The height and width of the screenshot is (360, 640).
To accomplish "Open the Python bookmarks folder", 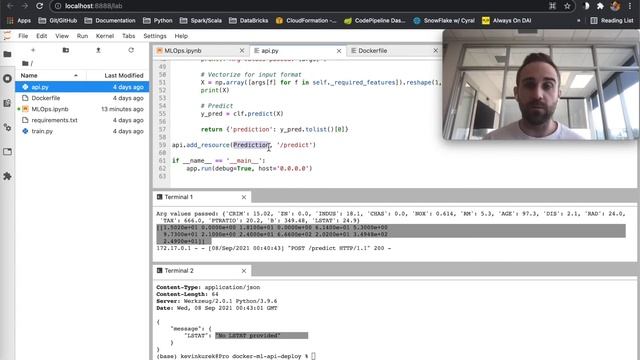I will (158, 20).
